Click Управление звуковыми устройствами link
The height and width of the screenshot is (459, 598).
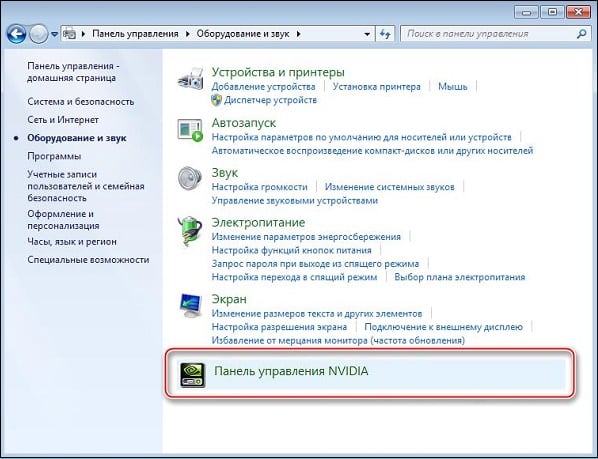pyautogui.click(x=294, y=201)
